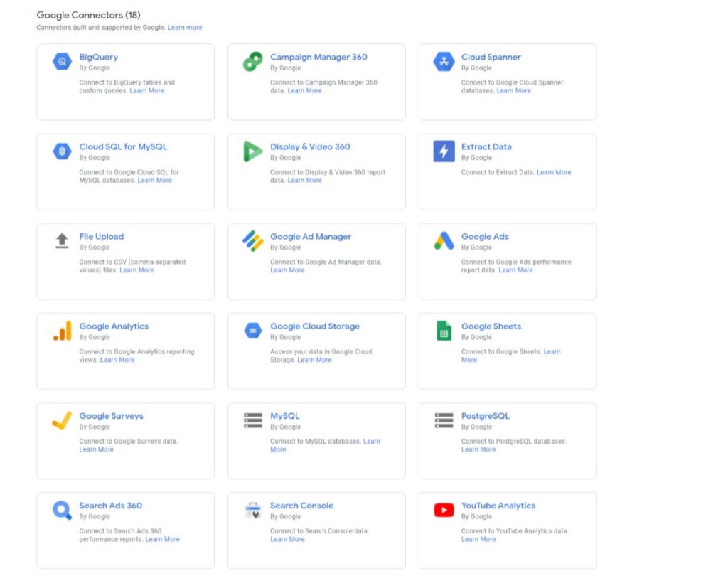The height and width of the screenshot is (576, 728).
Task: Open Learn More in Campaign Manager 360 card
Action: (304, 90)
